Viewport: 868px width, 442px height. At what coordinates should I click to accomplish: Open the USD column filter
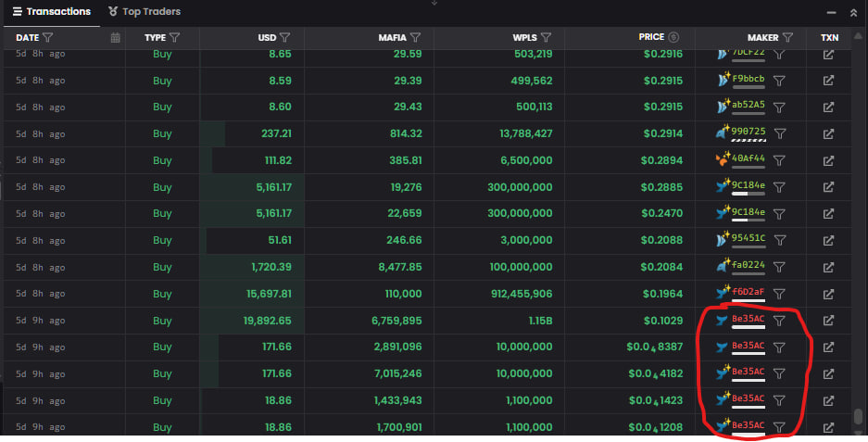pyautogui.click(x=284, y=38)
